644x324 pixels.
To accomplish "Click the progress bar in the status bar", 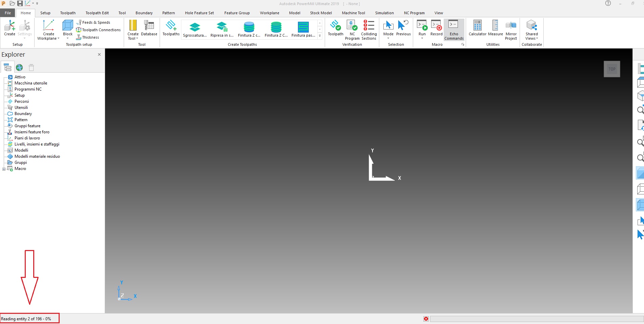I will [x=536, y=319].
